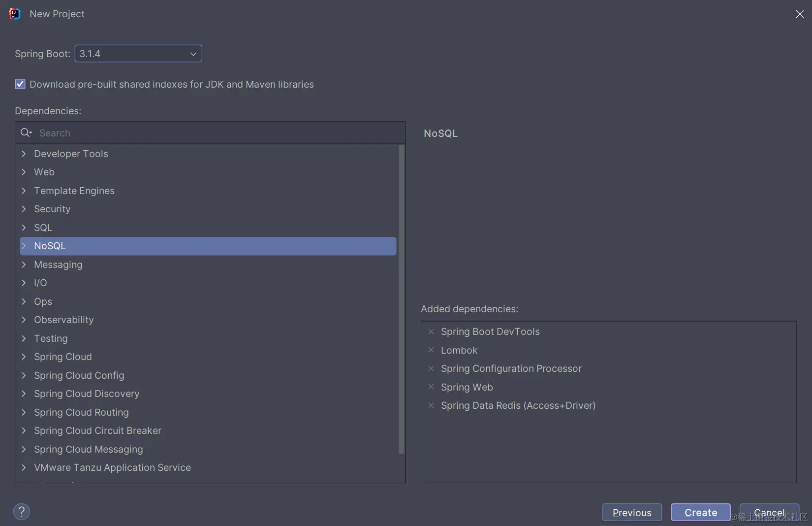This screenshot has height=526, width=812.
Task: Select the Spring Cloud Messaging row
Action: pos(208,449)
